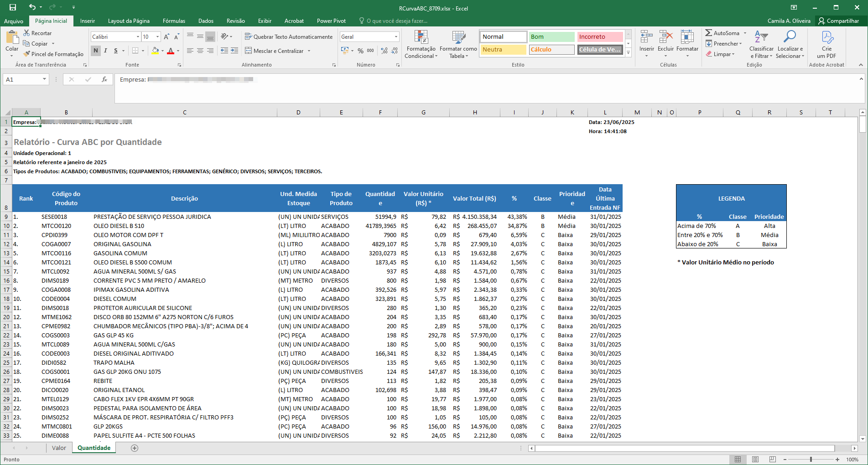This screenshot has width=868, height=465.
Task: Open the number format Geral dropdown
Action: pyautogui.click(x=396, y=36)
